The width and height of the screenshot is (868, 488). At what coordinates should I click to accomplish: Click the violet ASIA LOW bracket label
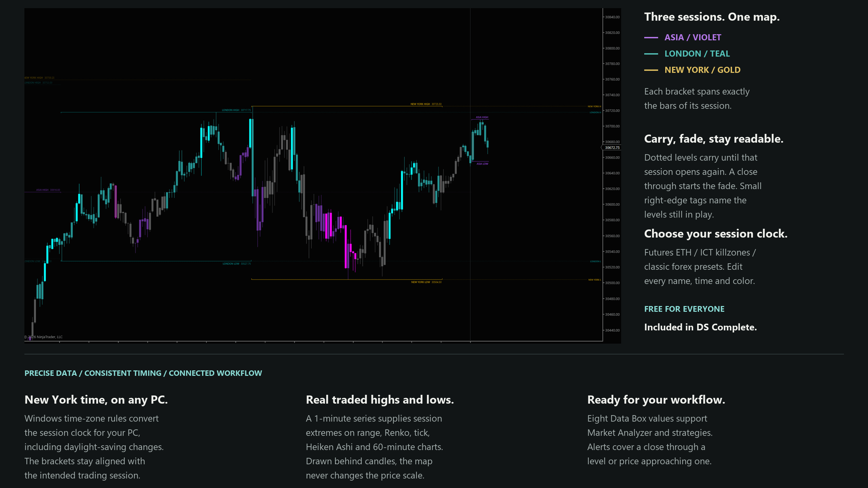pyautogui.click(x=482, y=164)
